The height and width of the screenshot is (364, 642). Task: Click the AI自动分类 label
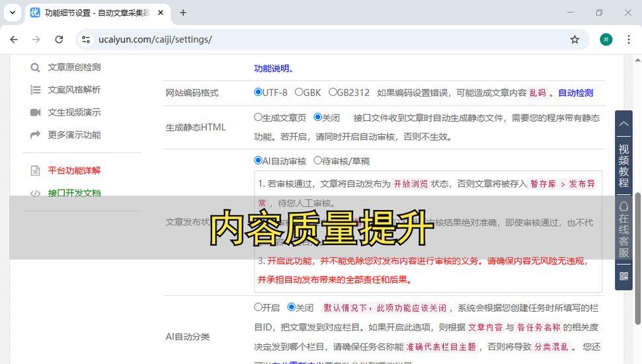(188, 337)
